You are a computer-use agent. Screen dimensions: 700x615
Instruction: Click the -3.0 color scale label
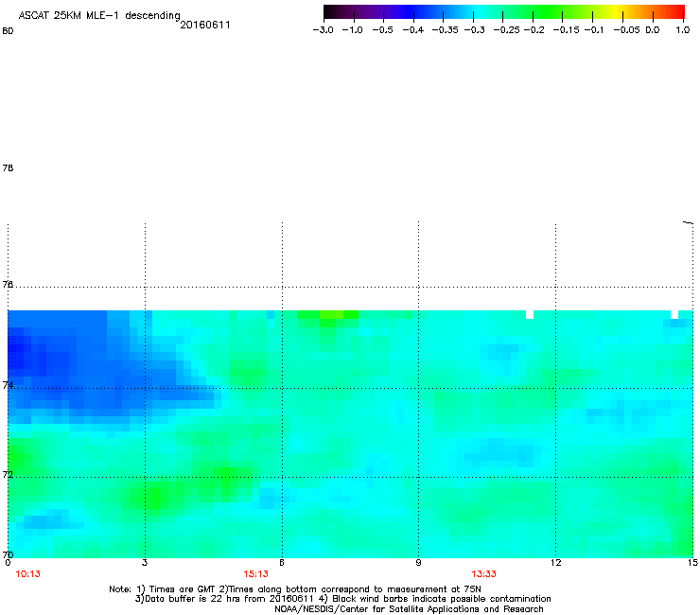pos(323,30)
